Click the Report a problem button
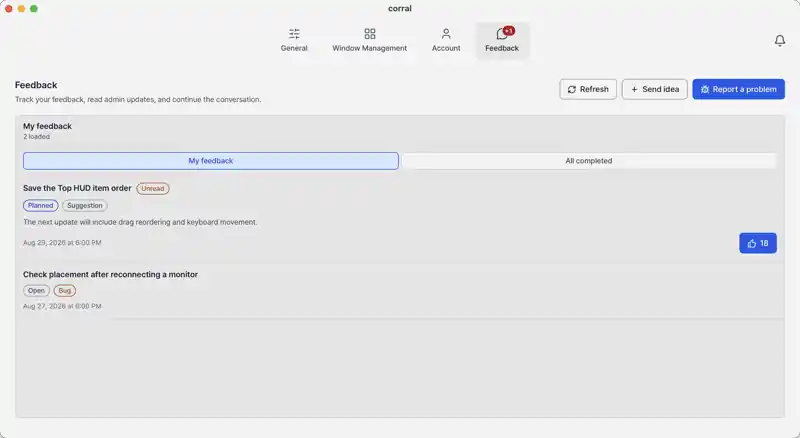The height and width of the screenshot is (438, 800). pos(738,89)
